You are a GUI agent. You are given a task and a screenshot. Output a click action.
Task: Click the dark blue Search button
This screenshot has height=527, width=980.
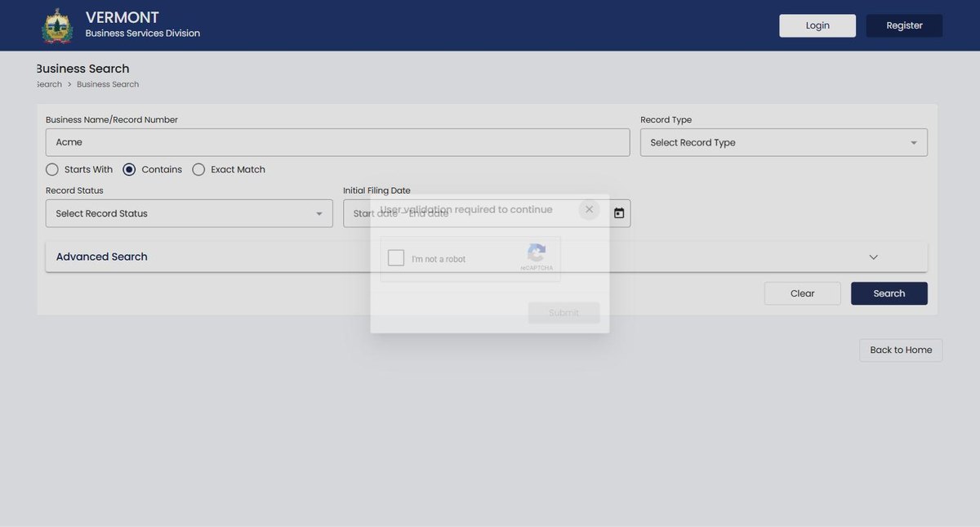coord(889,293)
